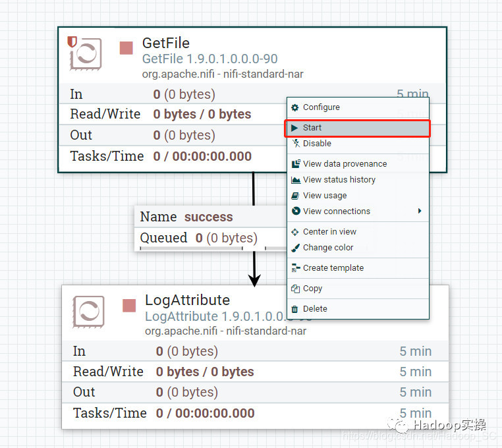The width and height of the screenshot is (502, 448).
Task: Click the gear icon beside Configure
Action: [295, 107]
